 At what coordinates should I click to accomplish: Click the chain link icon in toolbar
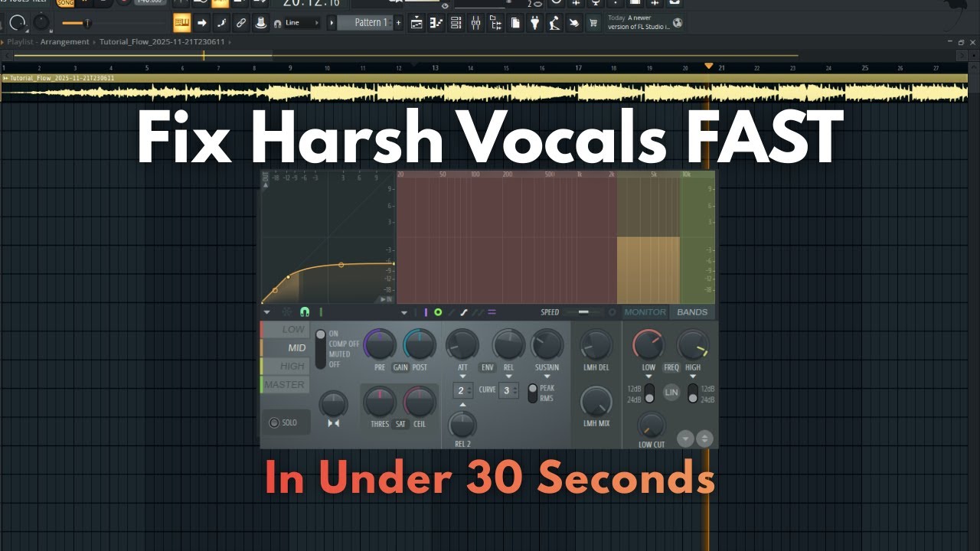click(x=241, y=23)
